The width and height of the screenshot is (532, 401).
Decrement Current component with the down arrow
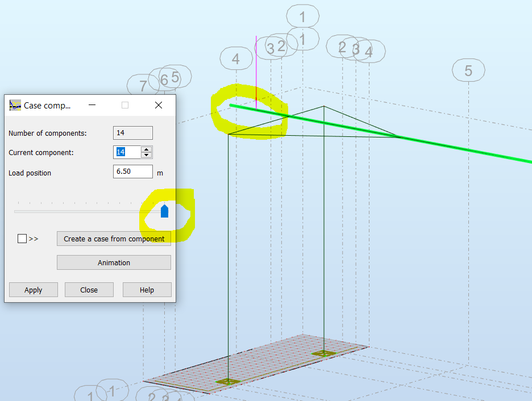click(146, 154)
